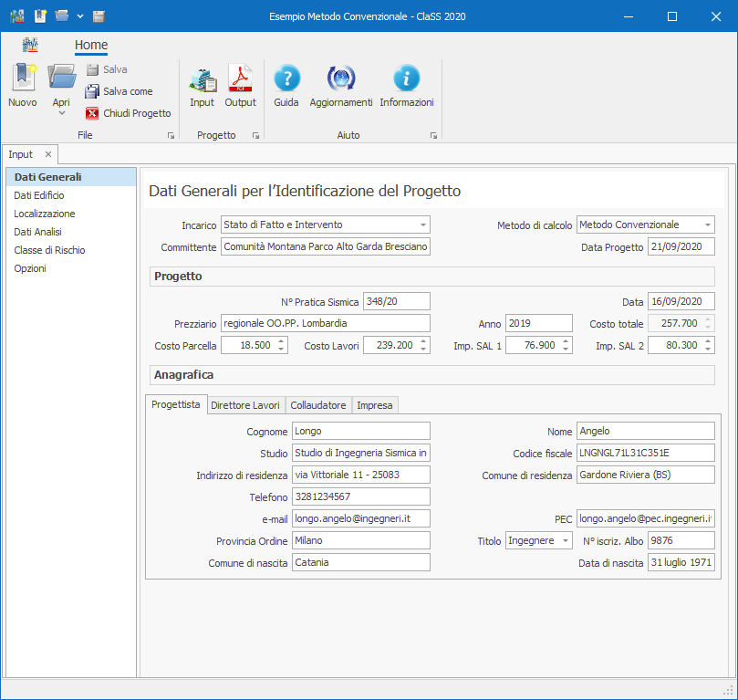
Task: Open the Guida help icon
Action: click(x=286, y=79)
